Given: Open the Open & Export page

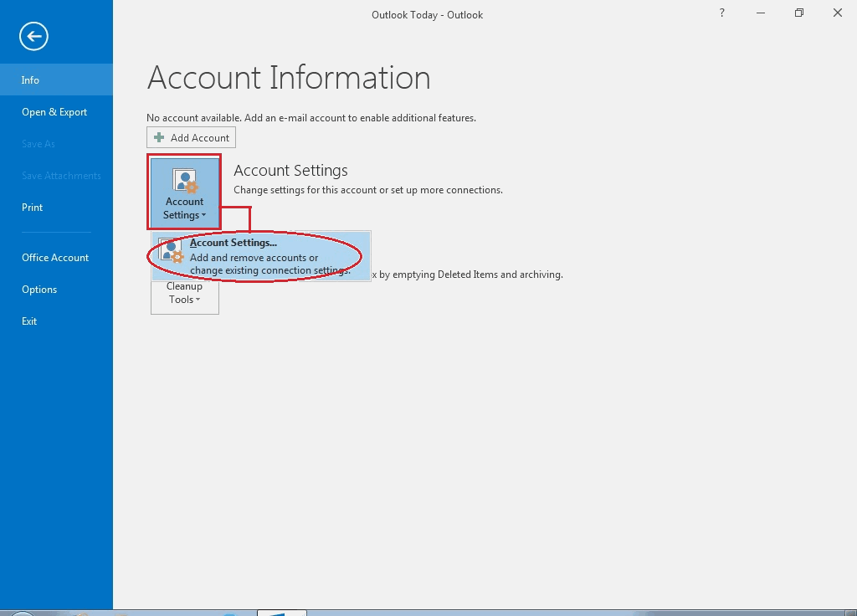Looking at the screenshot, I should 56,111.
